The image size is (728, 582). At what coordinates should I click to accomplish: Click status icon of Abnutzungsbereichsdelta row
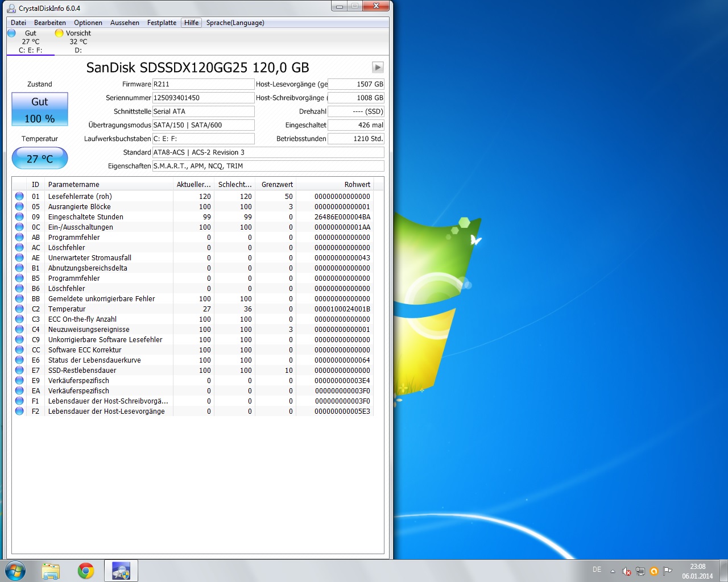click(19, 268)
